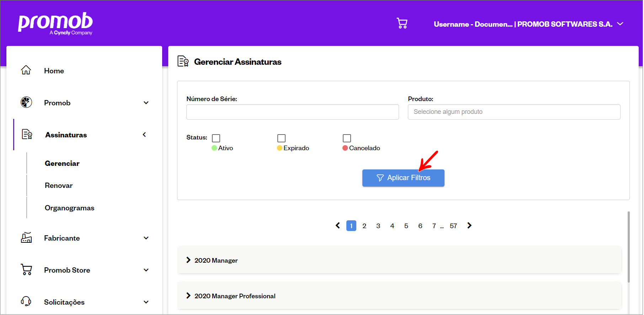The width and height of the screenshot is (644, 315).
Task: Open the shopping cart icon in header
Action: point(402,23)
